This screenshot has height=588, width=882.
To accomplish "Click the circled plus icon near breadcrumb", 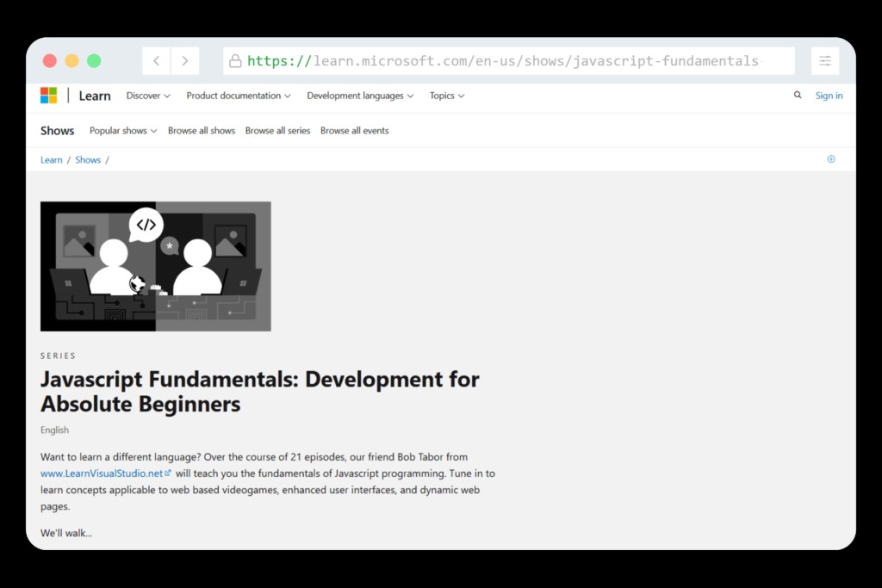I will pyautogui.click(x=831, y=159).
